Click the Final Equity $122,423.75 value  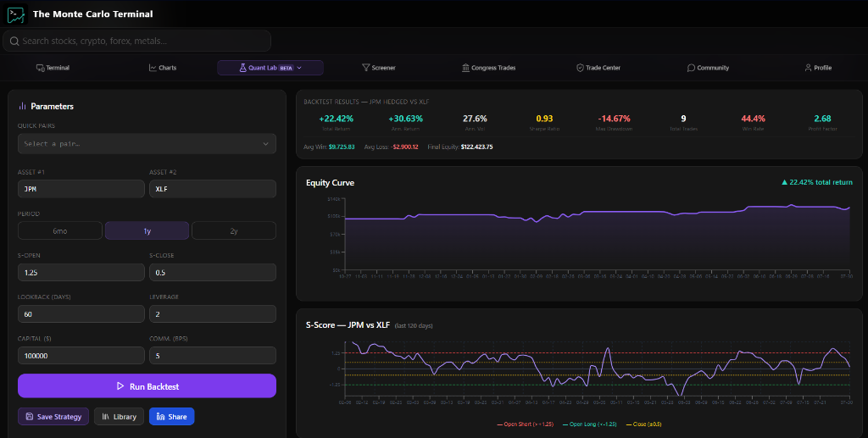[x=476, y=147]
